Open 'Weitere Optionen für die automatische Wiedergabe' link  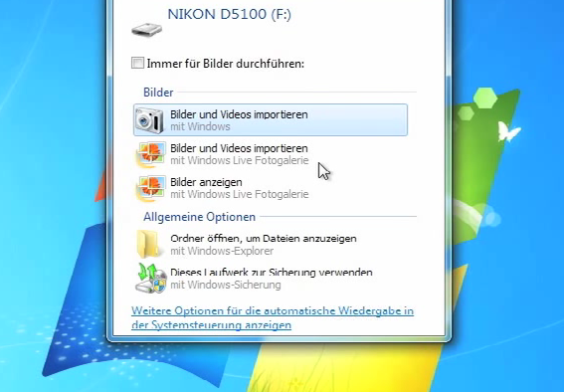pos(273,317)
